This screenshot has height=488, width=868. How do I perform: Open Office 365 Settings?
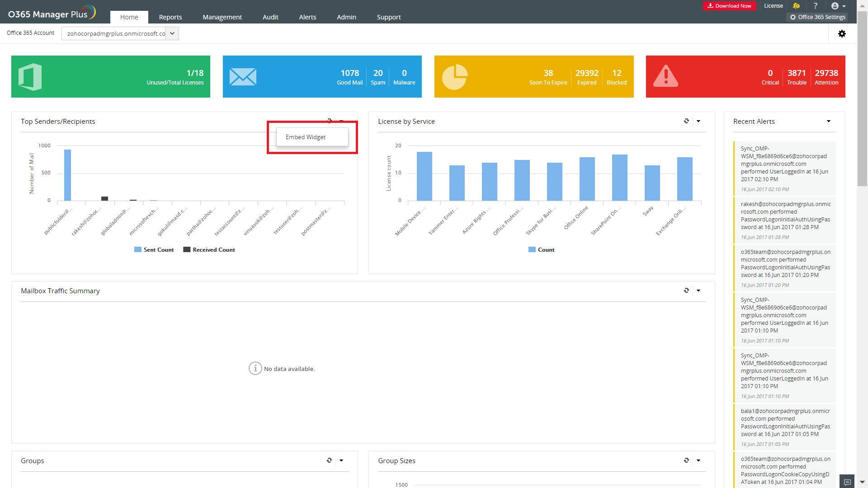pos(817,17)
